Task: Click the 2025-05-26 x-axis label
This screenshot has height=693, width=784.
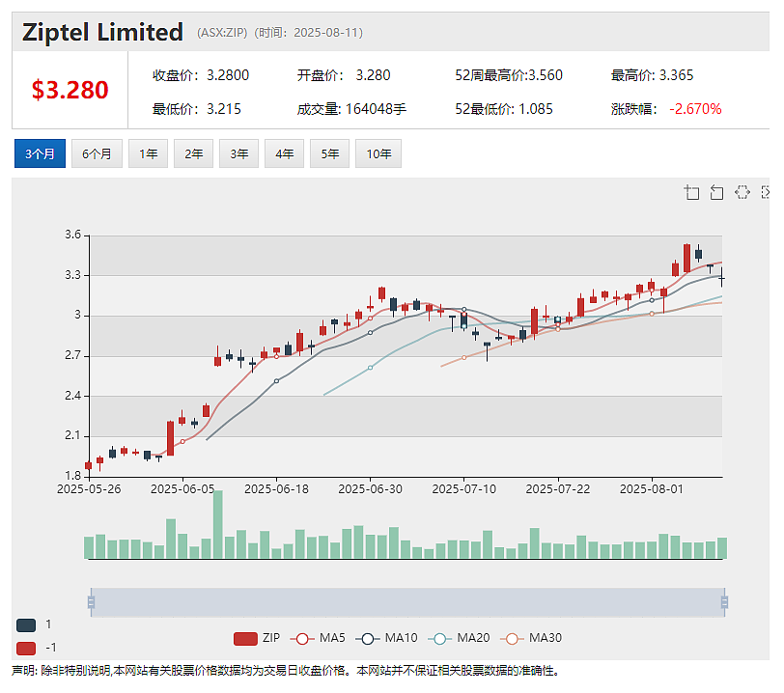Action: (x=89, y=489)
